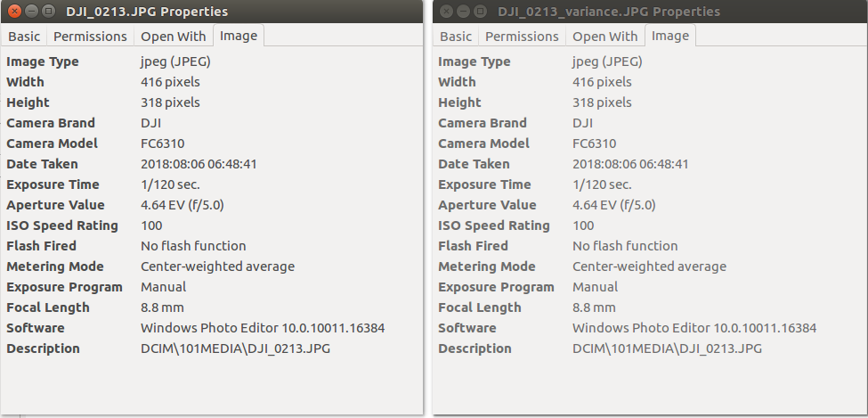
Task: Select Open With tab in DJI_0213_variance.JPG Properties
Action: 604,37
